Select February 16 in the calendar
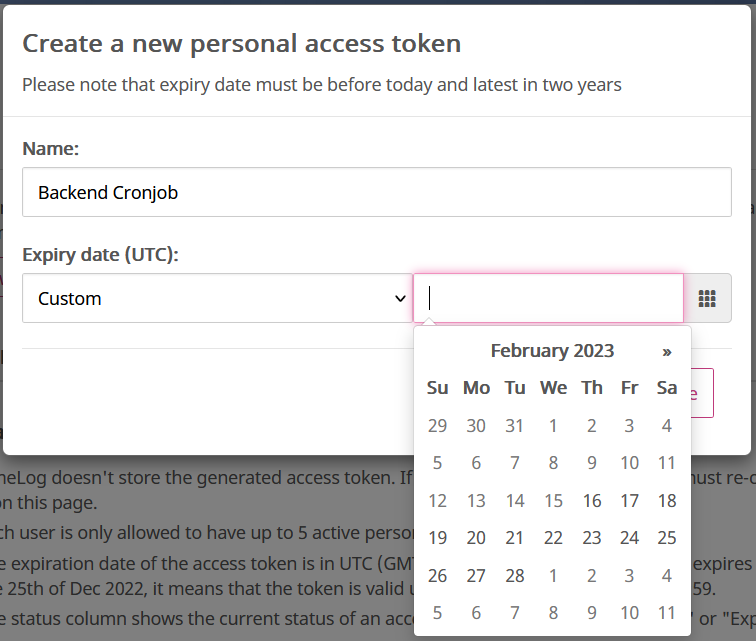The image size is (756, 641). click(592, 501)
